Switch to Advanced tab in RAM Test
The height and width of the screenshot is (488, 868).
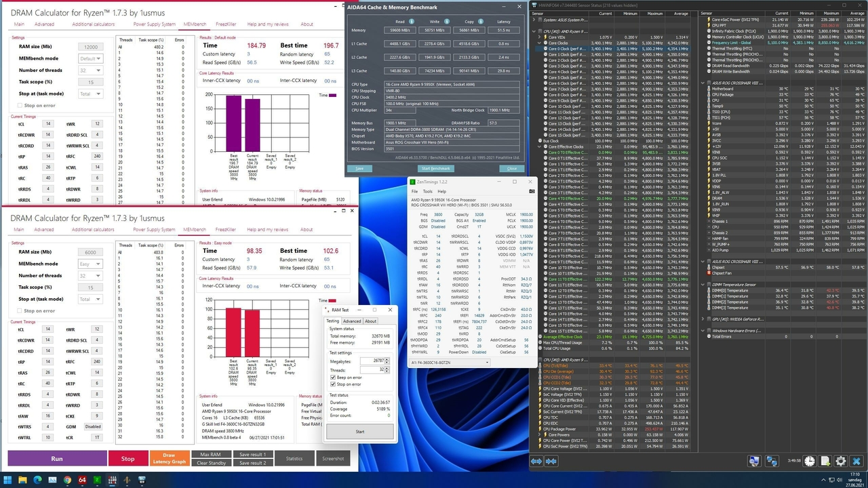(352, 321)
